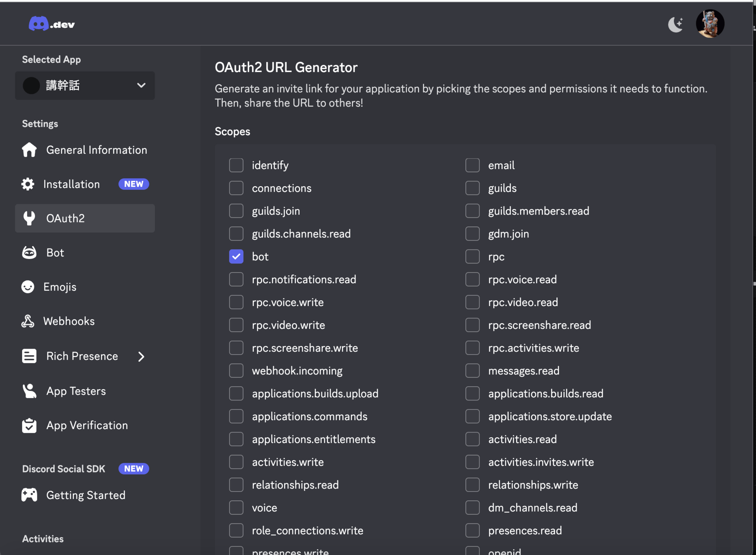This screenshot has width=756, height=555.
Task: Expand the Rich Presence submenu chevron
Action: [141, 356]
